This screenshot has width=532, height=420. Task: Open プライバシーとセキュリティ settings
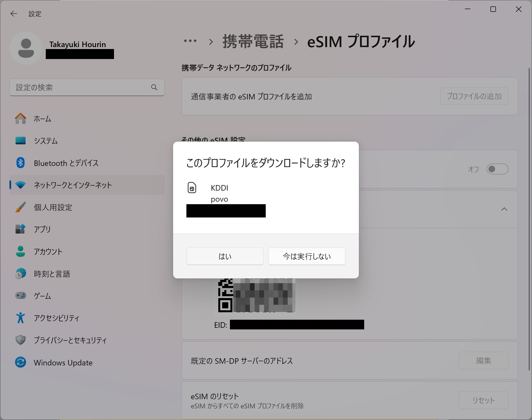click(87, 340)
